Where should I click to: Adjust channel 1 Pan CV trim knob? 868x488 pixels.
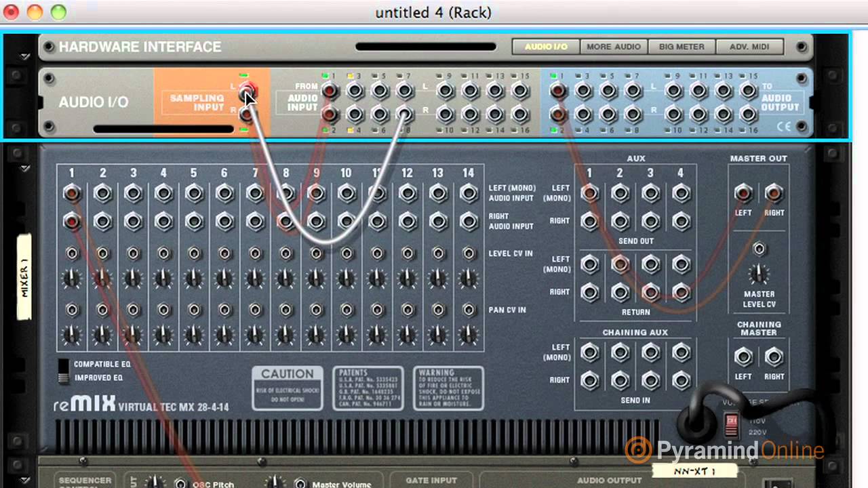pyautogui.click(x=72, y=335)
